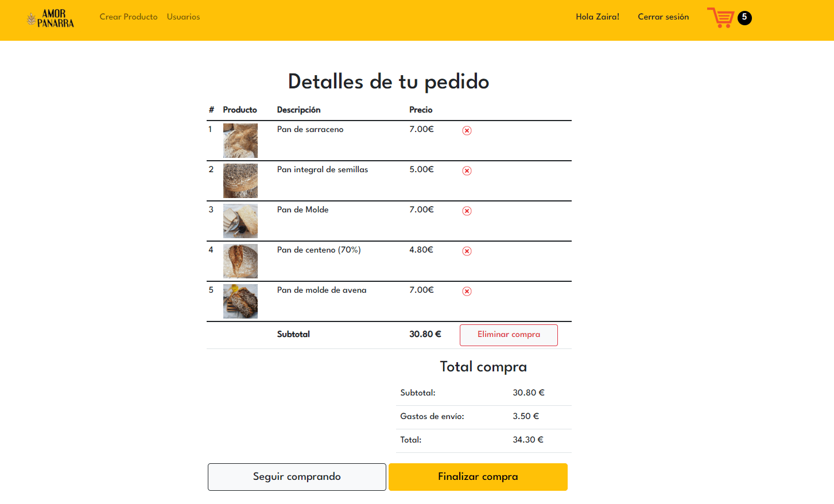Delete Pan de molde de avena using the X

(x=467, y=291)
